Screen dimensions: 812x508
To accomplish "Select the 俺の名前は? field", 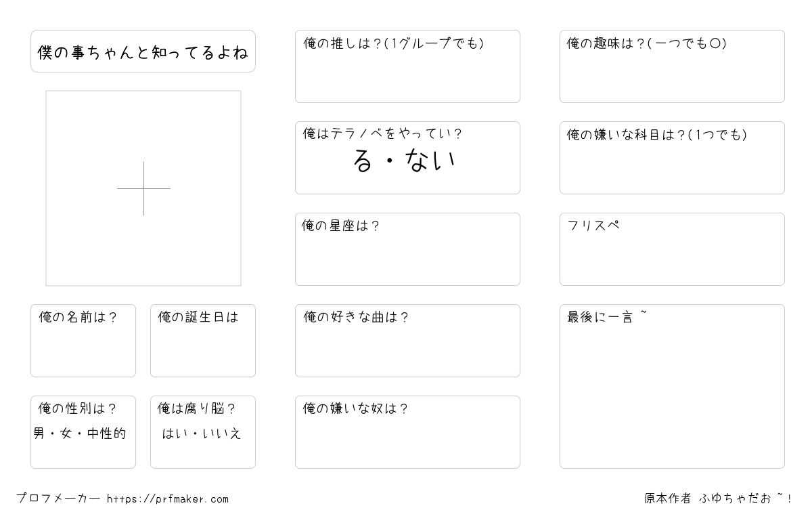I will coord(83,341).
